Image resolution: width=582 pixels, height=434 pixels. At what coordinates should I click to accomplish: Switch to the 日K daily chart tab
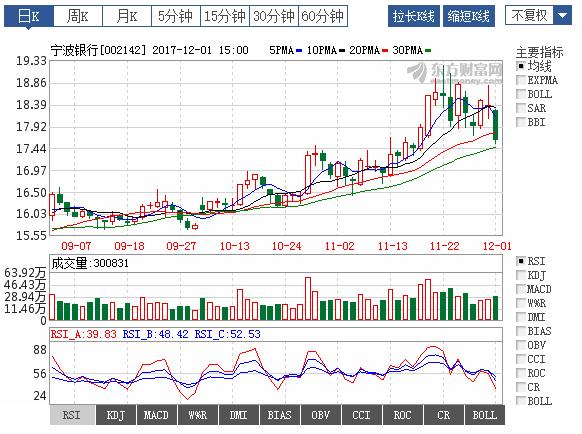click(x=29, y=16)
